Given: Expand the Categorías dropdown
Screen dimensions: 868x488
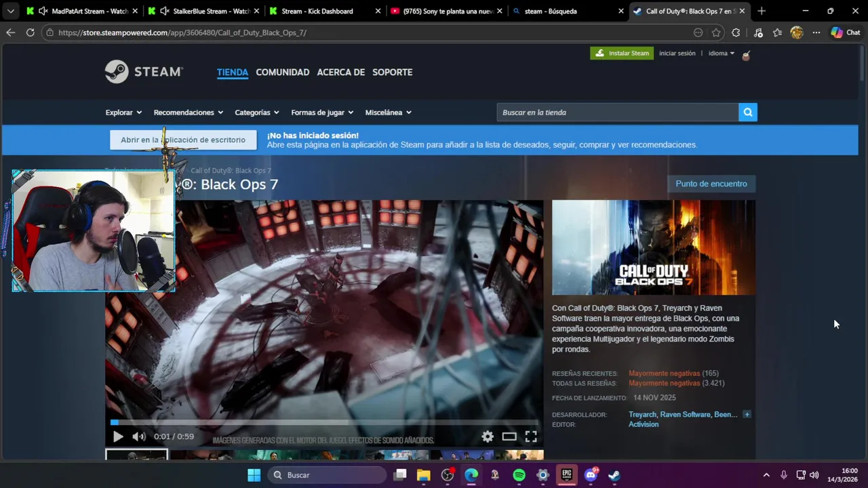Looking at the screenshot, I should pos(257,113).
